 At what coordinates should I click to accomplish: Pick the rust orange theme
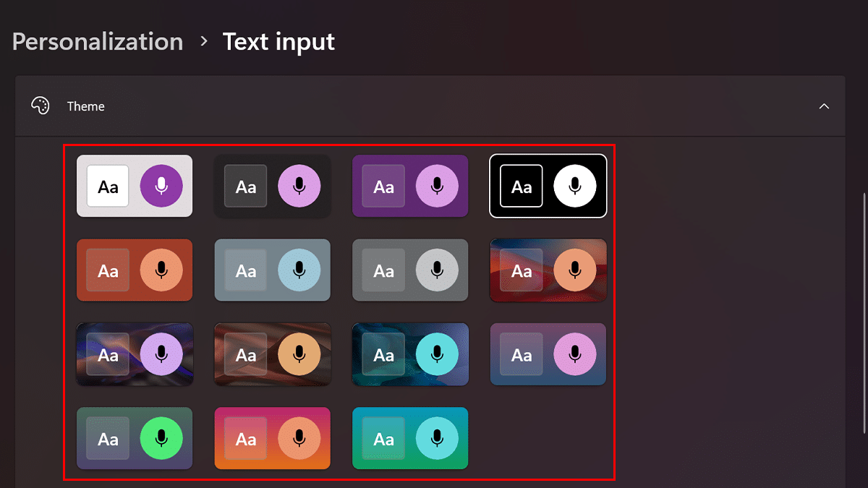pyautogui.click(x=135, y=270)
